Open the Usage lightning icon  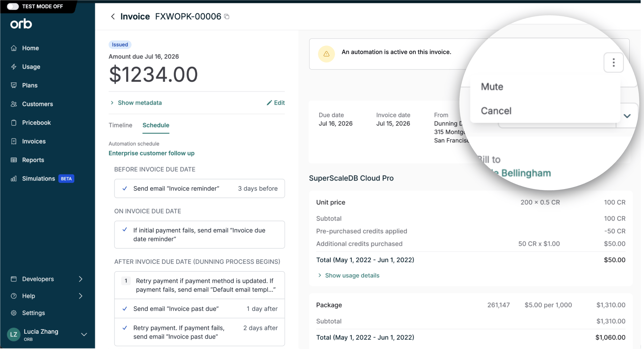click(x=14, y=67)
